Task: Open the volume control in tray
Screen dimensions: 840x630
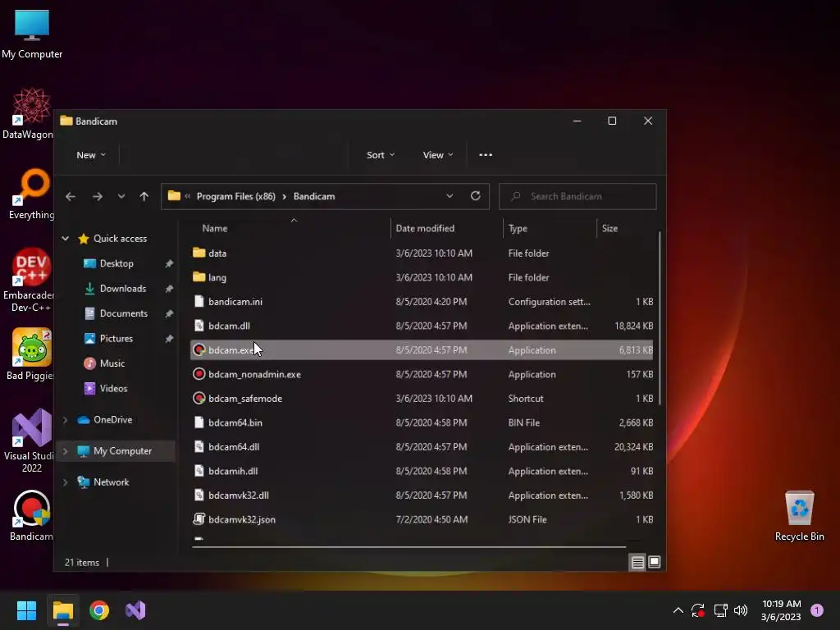Action: [x=741, y=610]
